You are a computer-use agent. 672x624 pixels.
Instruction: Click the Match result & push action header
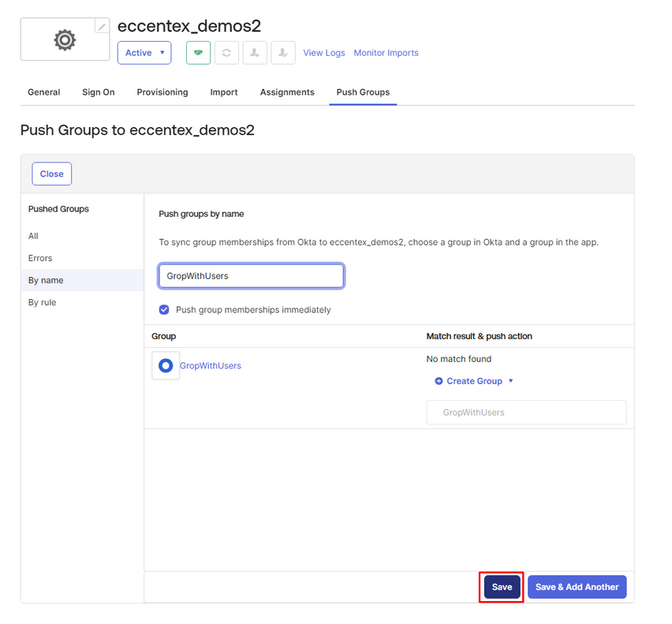tap(479, 336)
